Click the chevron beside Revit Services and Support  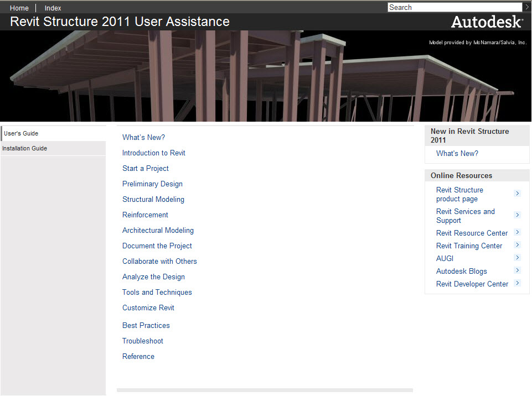[518, 216]
